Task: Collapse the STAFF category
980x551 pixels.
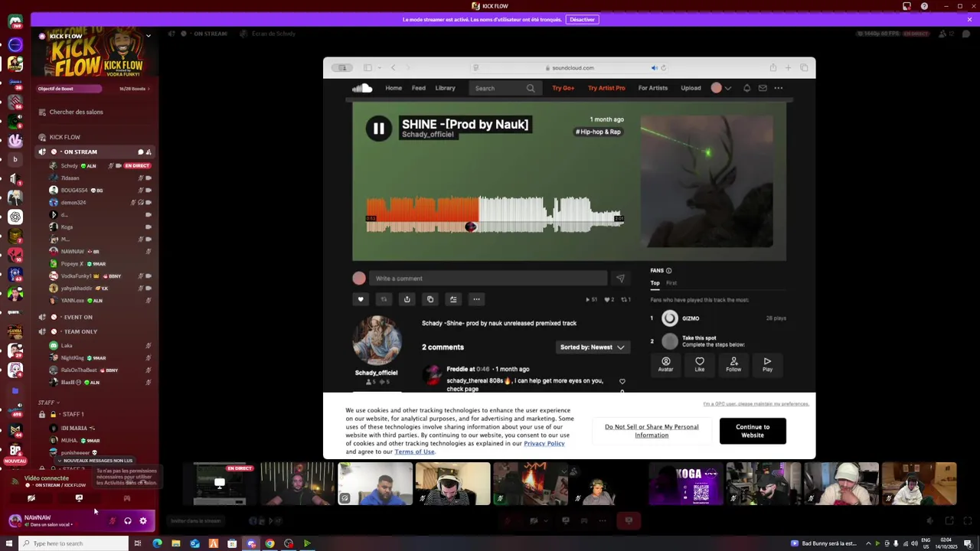Action: [47, 403]
